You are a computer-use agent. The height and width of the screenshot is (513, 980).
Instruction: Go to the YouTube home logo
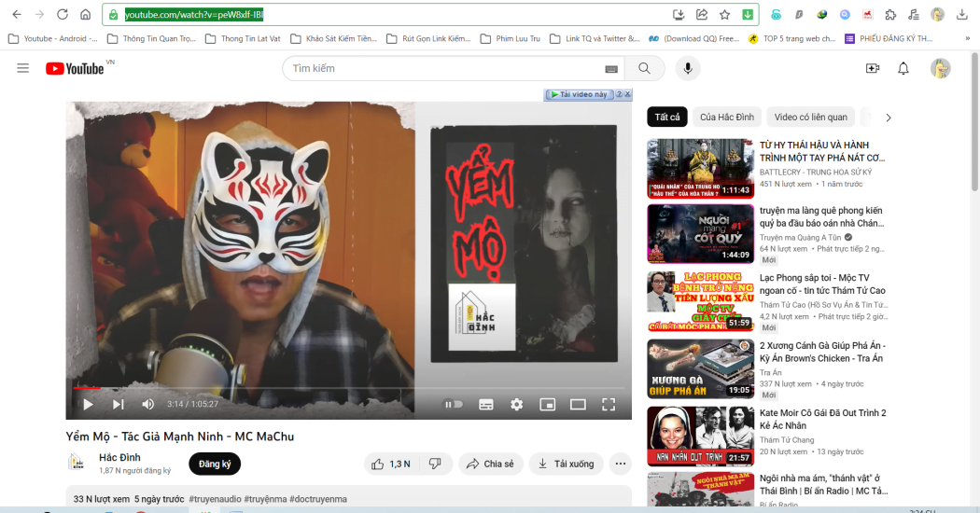pyautogui.click(x=75, y=68)
